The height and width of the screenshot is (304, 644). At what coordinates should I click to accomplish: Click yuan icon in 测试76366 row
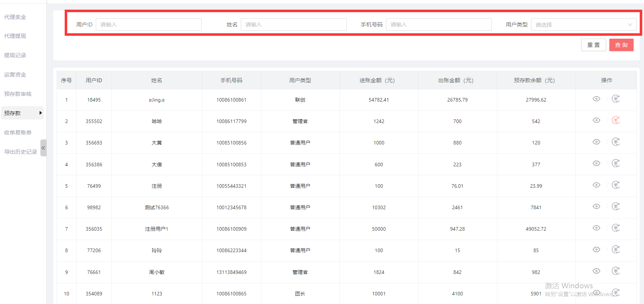click(615, 206)
